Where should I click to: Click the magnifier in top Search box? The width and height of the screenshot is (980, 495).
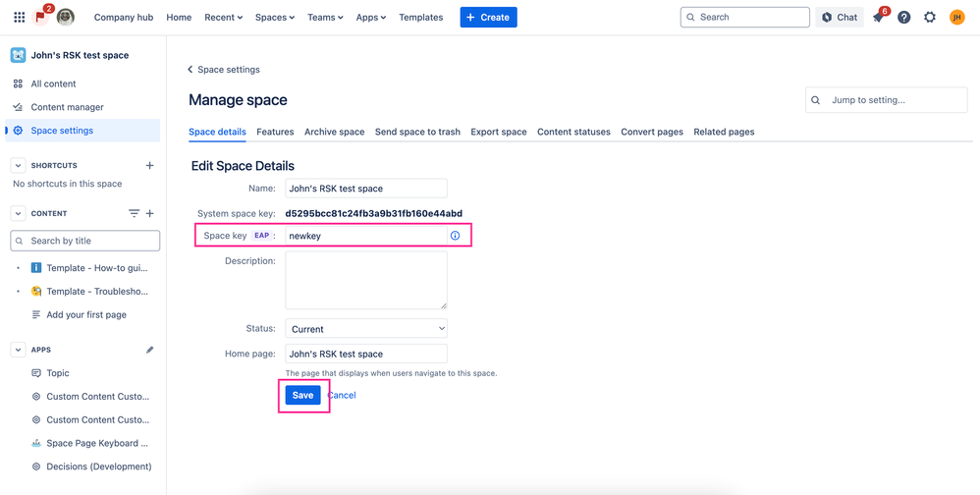690,18
